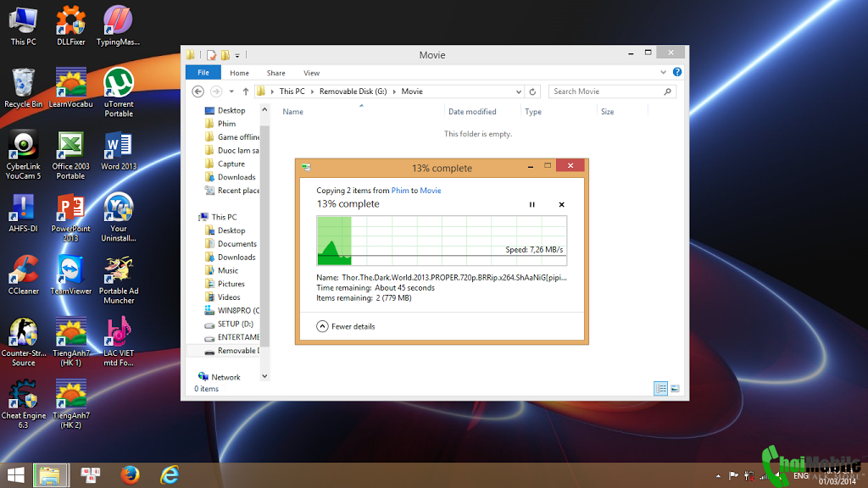Select Removable Disk in navigation pane

point(236,351)
